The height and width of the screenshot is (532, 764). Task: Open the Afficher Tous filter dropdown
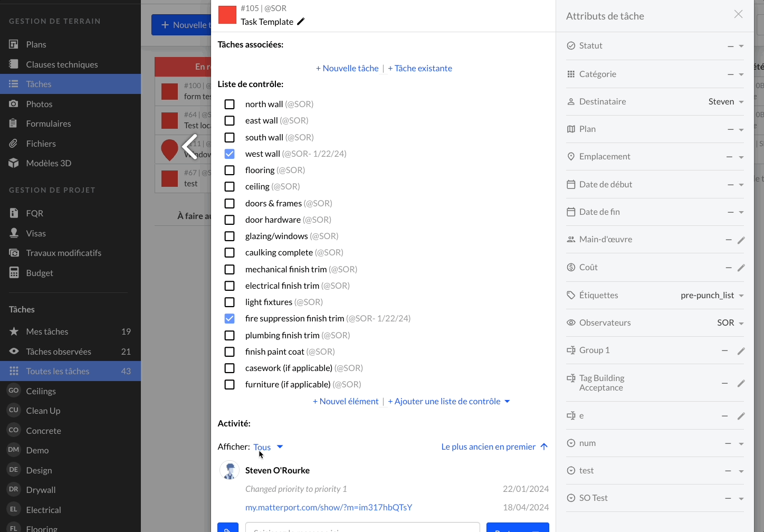[x=268, y=447]
